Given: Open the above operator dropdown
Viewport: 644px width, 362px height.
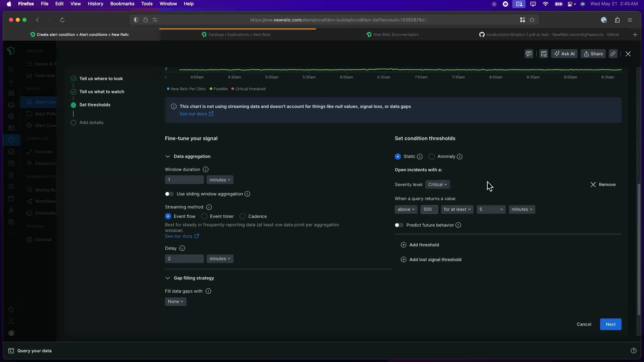Looking at the screenshot, I should click(406, 209).
